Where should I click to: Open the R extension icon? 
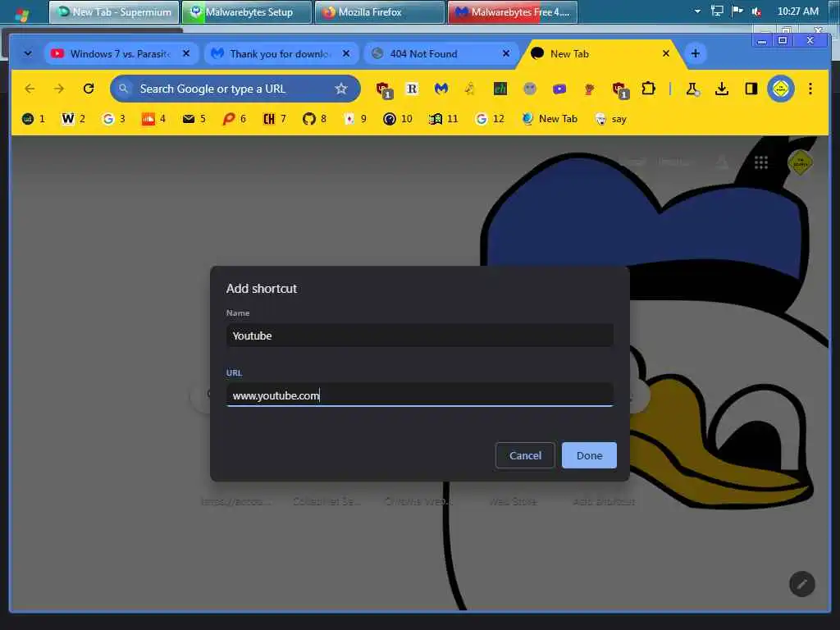tap(412, 89)
